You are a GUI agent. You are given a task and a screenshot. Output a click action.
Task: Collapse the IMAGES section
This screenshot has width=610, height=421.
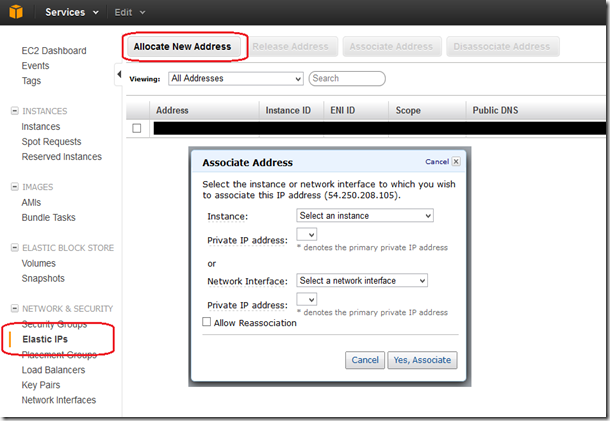(x=14, y=187)
